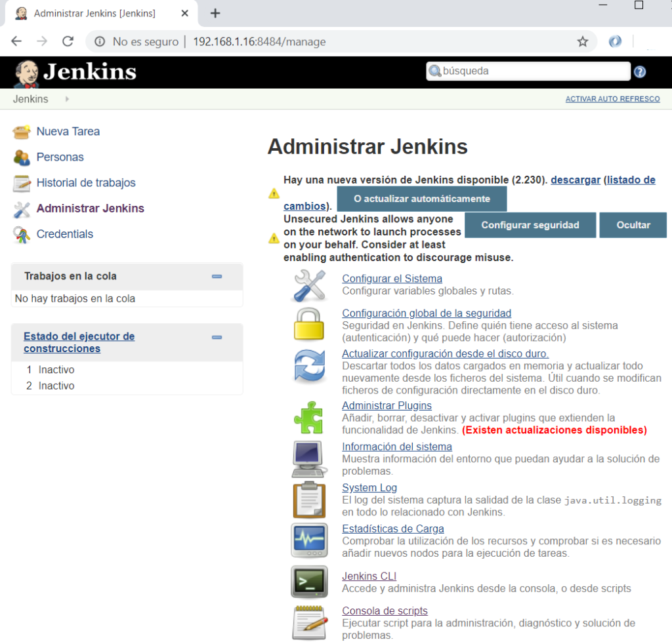Click the terminal Jenkins CLI icon
The height and width of the screenshot is (642, 672).
(x=309, y=581)
